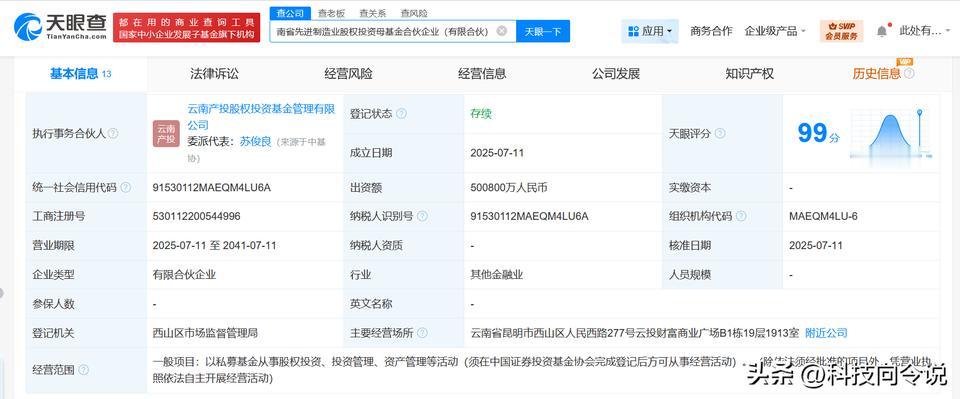Open the 商务合作 link
Screen dimensions: 960x399
coord(711,31)
